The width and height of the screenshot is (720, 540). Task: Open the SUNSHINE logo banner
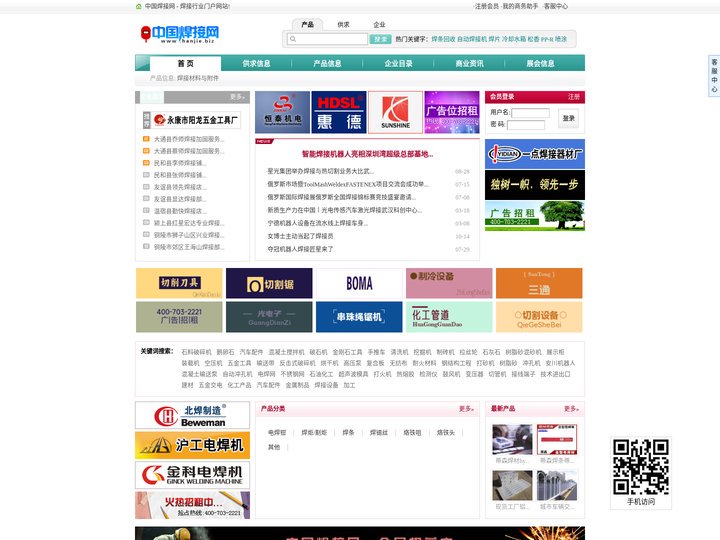point(395,112)
